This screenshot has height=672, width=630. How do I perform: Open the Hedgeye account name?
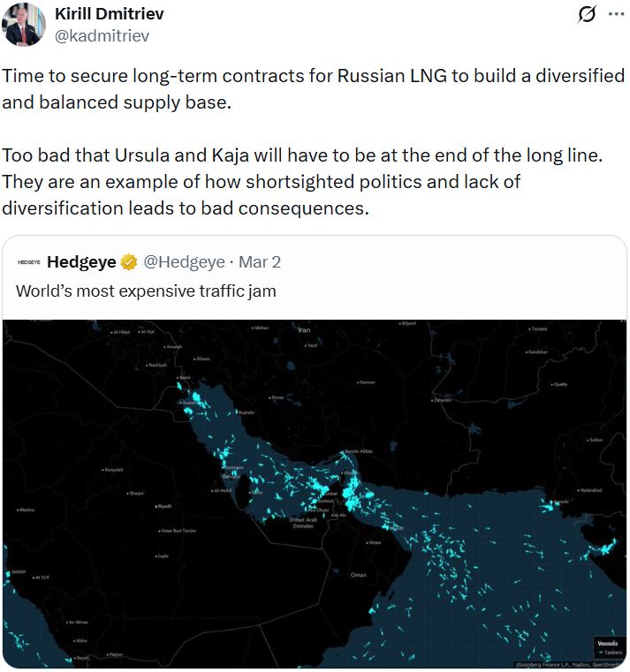click(81, 261)
